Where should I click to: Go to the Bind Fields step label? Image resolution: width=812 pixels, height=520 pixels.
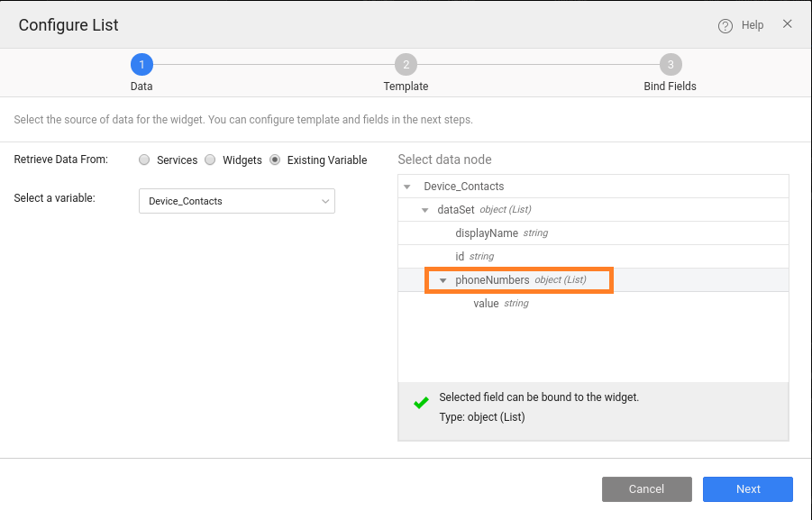(x=670, y=87)
